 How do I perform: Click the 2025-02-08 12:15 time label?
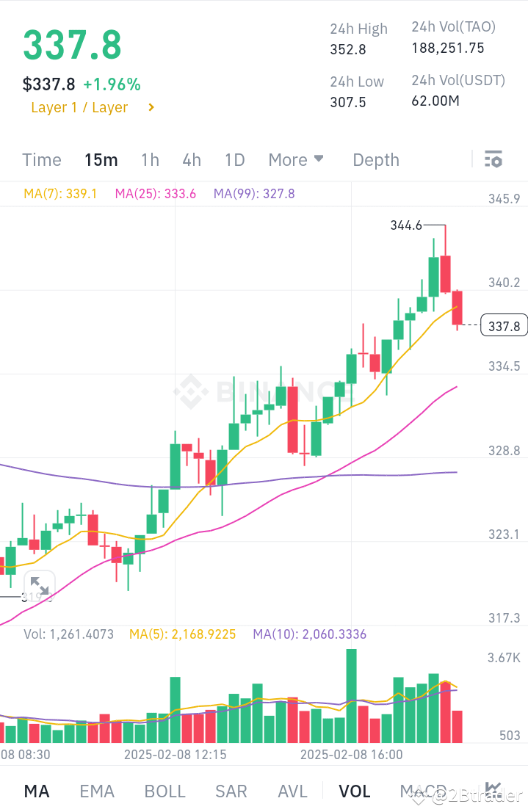click(175, 754)
